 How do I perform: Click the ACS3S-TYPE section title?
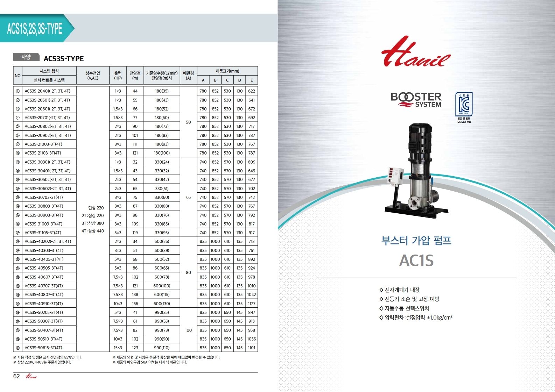click(x=64, y=58)
